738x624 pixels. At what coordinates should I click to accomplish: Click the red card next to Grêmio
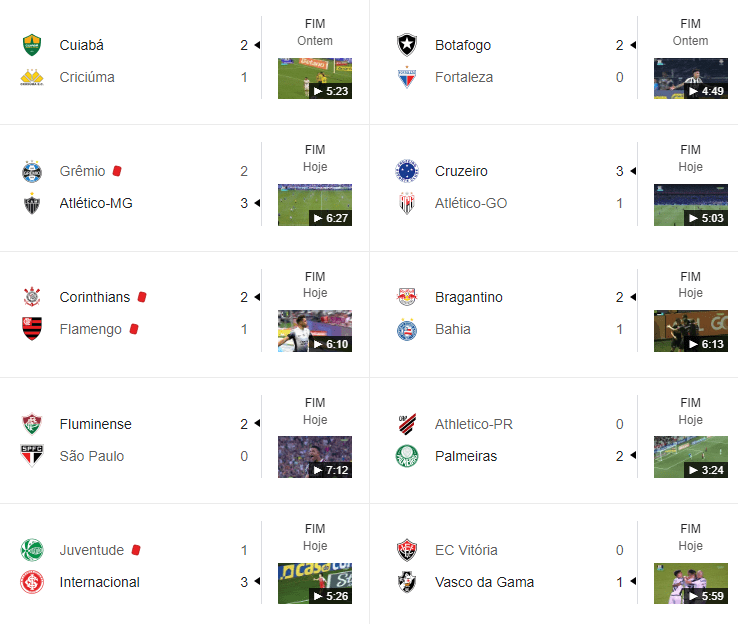pyautogui.click(x=117, y=171)
